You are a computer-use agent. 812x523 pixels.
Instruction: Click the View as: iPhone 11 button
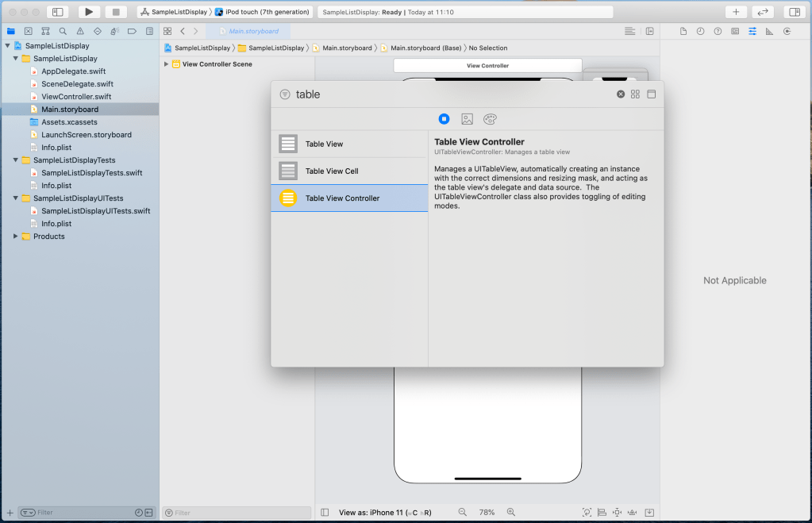coord(385,513)
